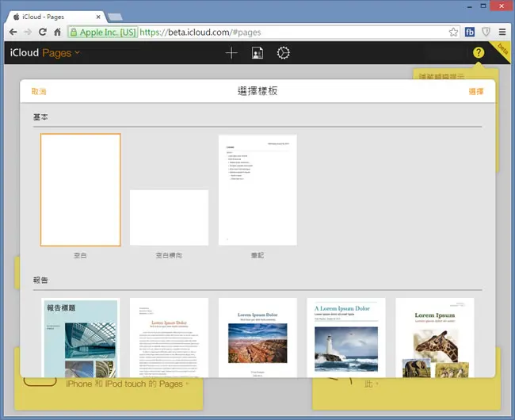Click the address bar URL field

point(292,32)
